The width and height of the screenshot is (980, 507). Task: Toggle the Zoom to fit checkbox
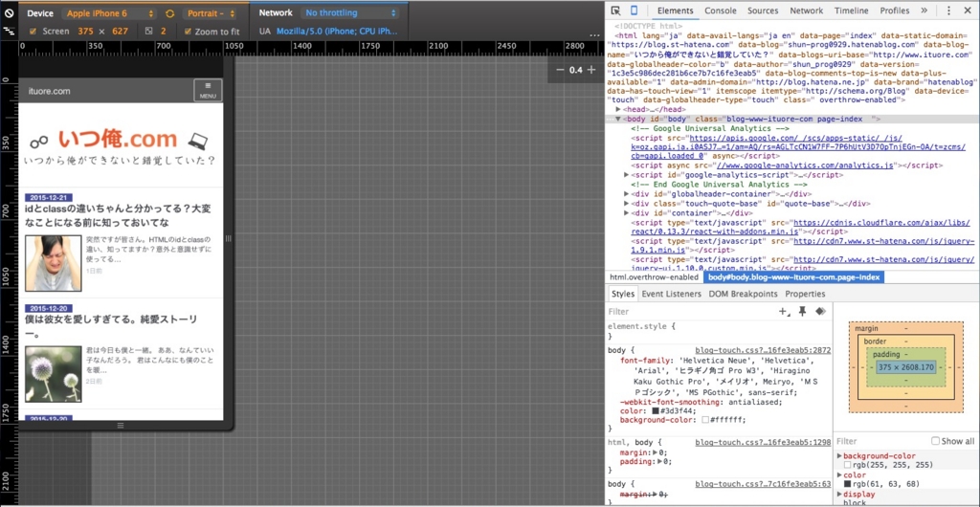[188, 31]
